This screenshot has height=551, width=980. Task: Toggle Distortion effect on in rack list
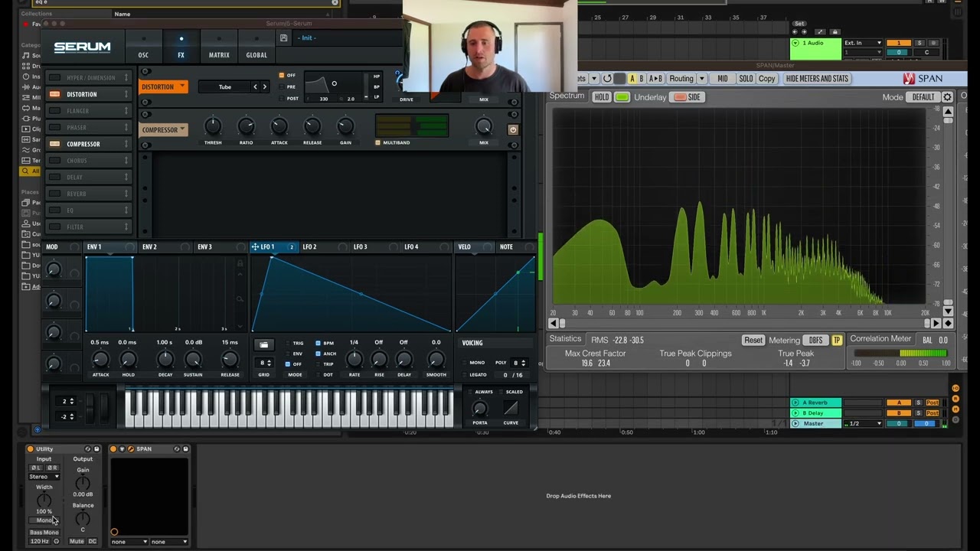click(x=54, y=94)
